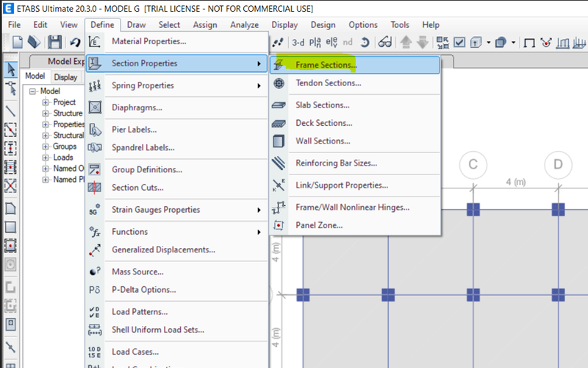This screenshot has height=368, width=588.
Task: Open Section Cuts menu entry
Action: [176, 188]
